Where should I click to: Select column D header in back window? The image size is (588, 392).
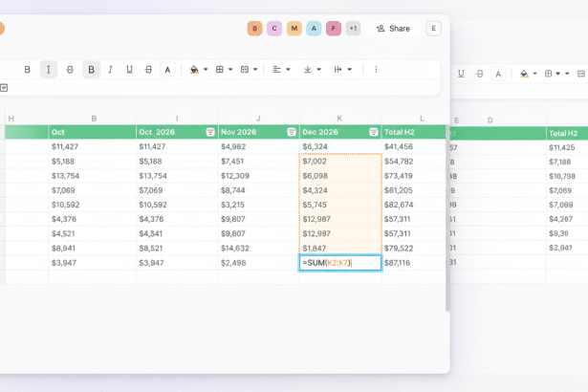click(x=490, y=120)
